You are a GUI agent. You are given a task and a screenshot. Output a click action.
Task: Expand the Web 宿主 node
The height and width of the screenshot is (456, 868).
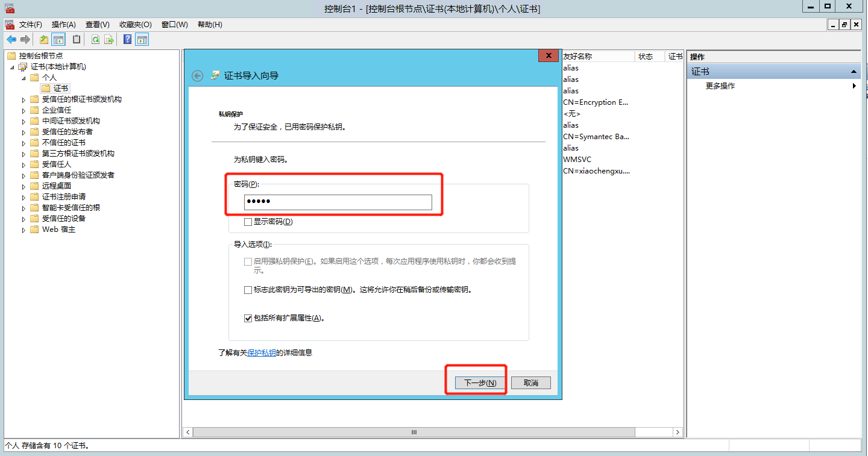(x=24, y=230)
